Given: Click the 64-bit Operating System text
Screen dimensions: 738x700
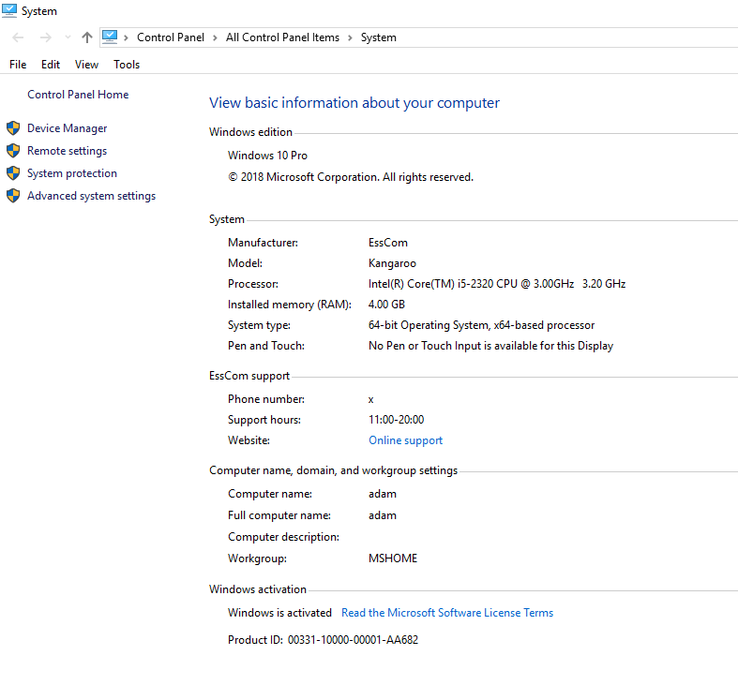Looking at the screenshot, I should tap(481, 325).
